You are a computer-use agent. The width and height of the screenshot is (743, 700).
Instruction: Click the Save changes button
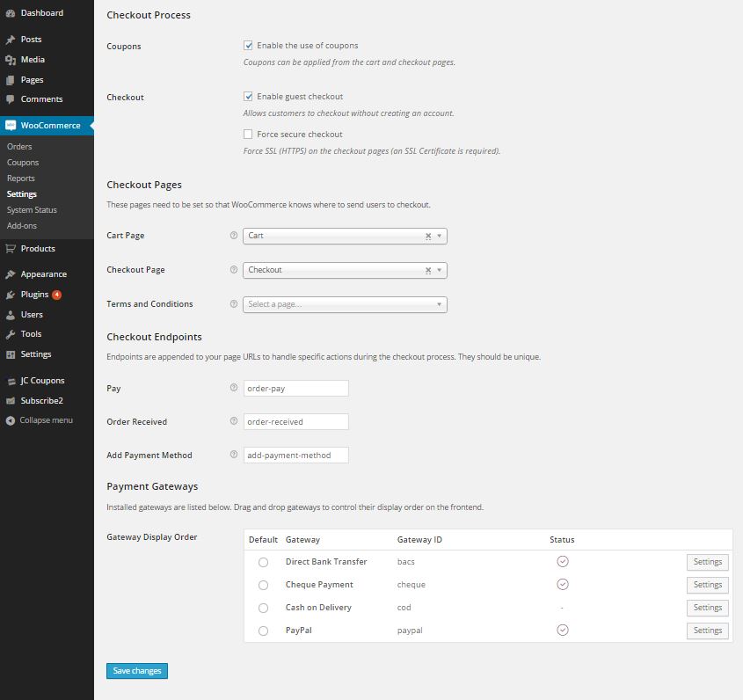click(x=136, y=670)
